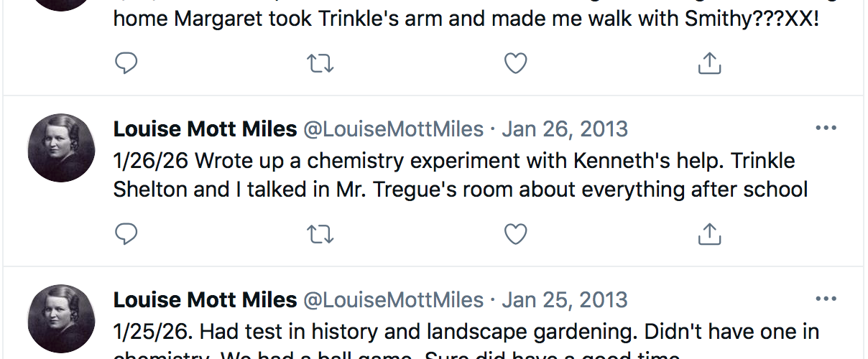Visit @LouiseMottMiles handle on the Jan 26 tweet
Screen dimensions: 868x359
(x=393, y=129)
